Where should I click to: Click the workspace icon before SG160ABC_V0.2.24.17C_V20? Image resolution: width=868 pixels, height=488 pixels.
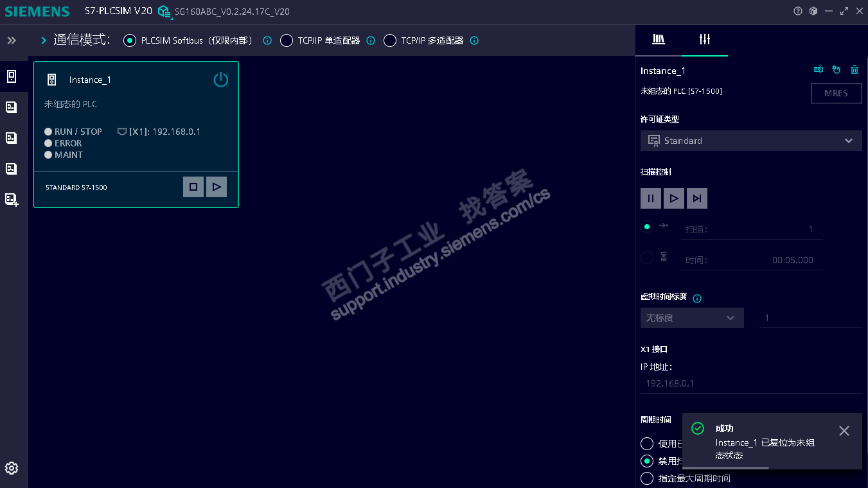(164, 12)
